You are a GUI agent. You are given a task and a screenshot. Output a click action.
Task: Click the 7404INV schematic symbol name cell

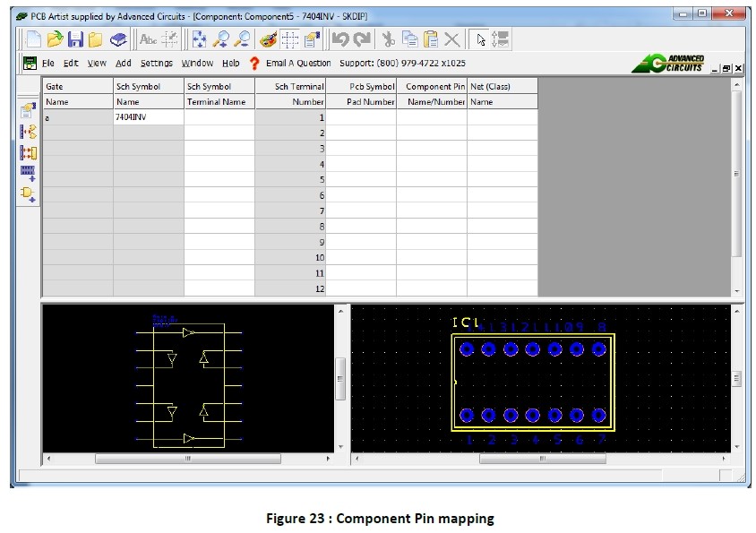(148, 117)
